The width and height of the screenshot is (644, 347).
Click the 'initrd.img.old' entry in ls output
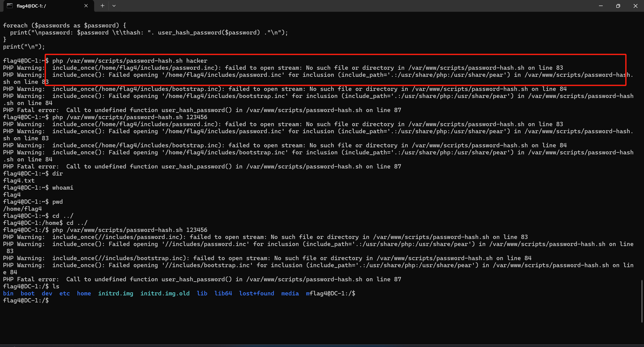(x=165, y=293)
